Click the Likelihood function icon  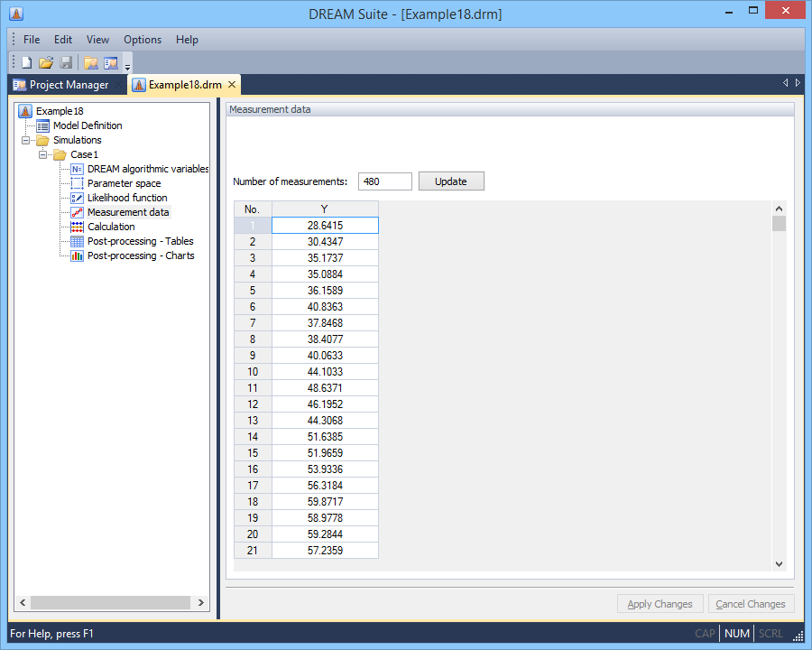[x=78, y=198]
